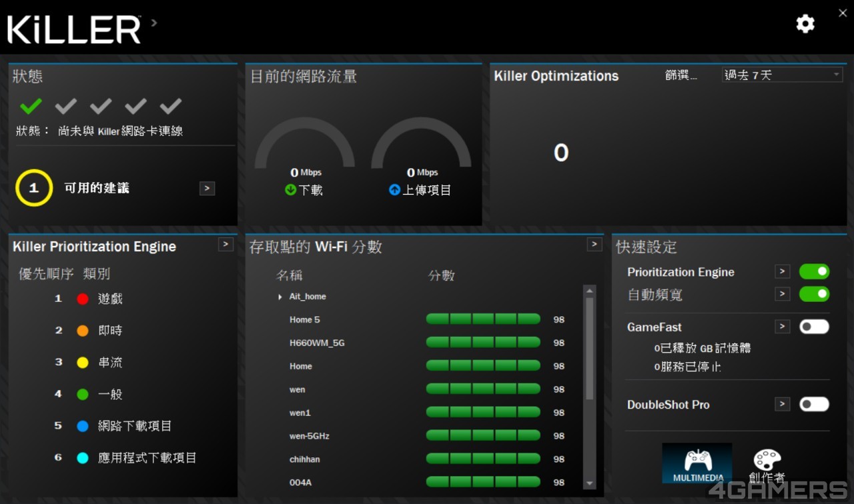Viewport: 854px width, 504px height.
Task: Click the 可用的建議 text
Action: pos(97,189)
